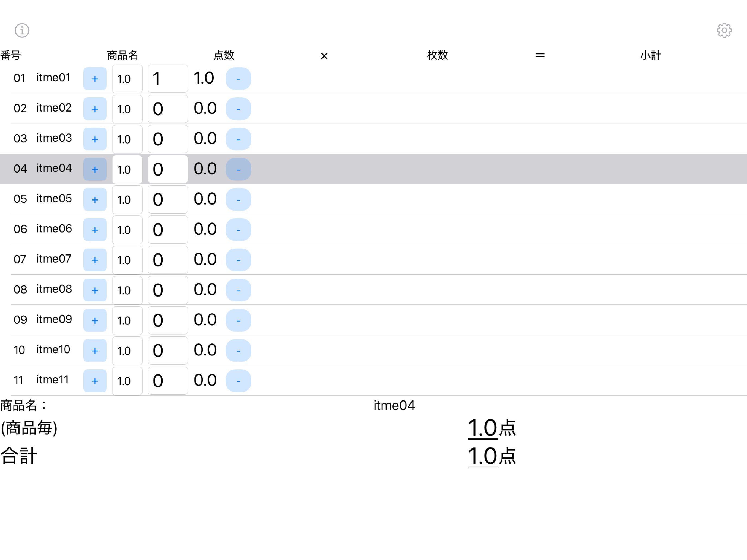Select the itme08 row label

coord(54,289)
